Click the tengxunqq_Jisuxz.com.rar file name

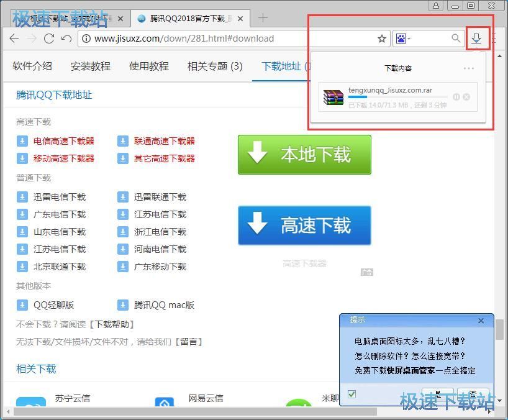click(x=390, y=90)
